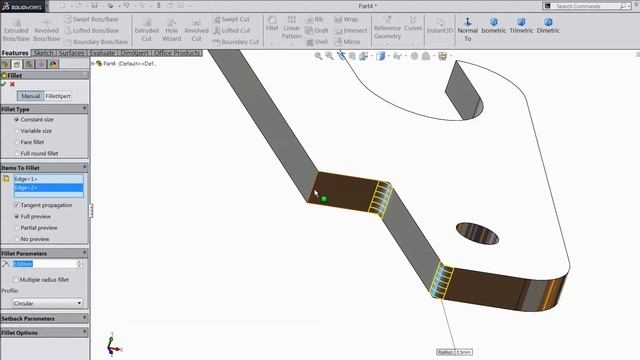Click the Wrap tool
Image resolution: width=640 pixels, height=360 pixels.
point(346,19)
